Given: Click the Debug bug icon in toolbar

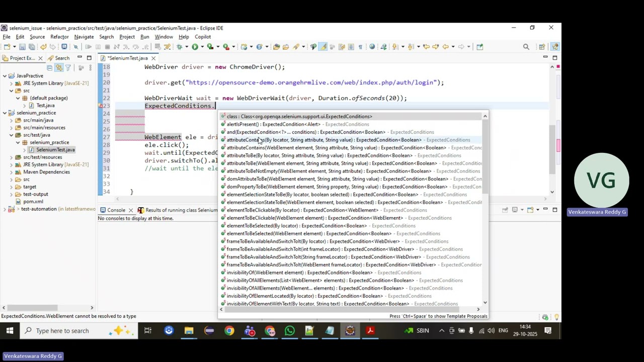Looking at the screenshot, I should pos(179,47).
